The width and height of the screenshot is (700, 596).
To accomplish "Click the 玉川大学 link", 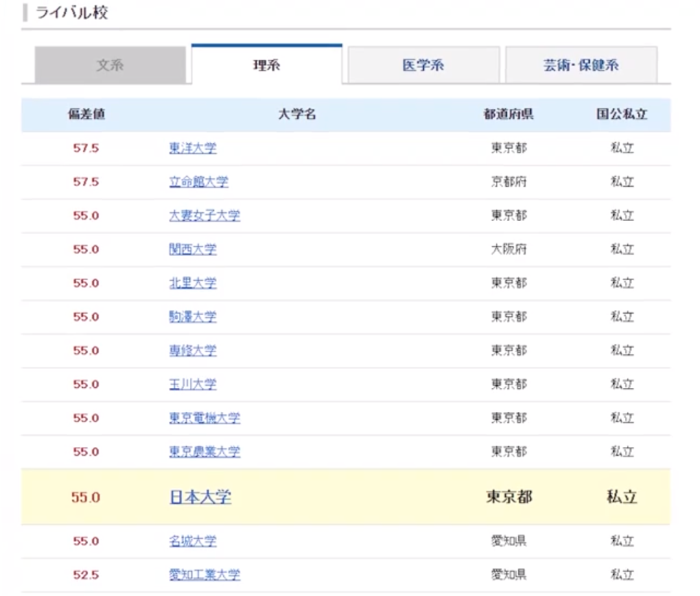I will [193, 384].
